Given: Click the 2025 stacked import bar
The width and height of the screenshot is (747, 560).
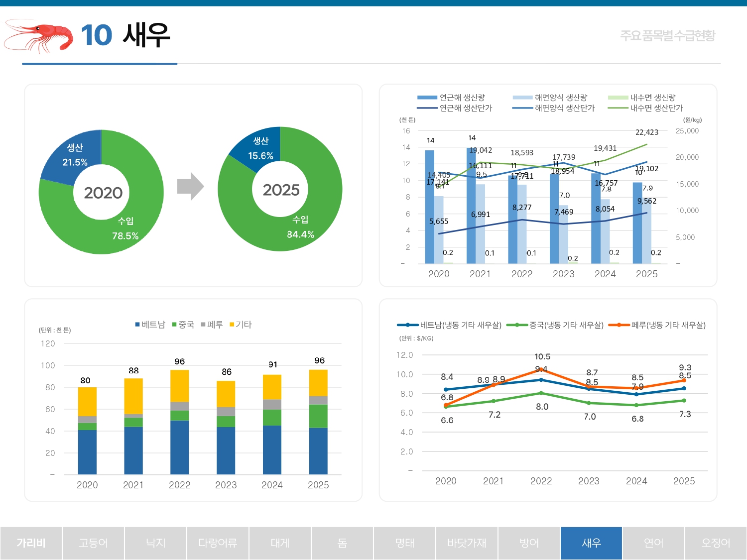Looking at the screenshot, I should (318, 422).
